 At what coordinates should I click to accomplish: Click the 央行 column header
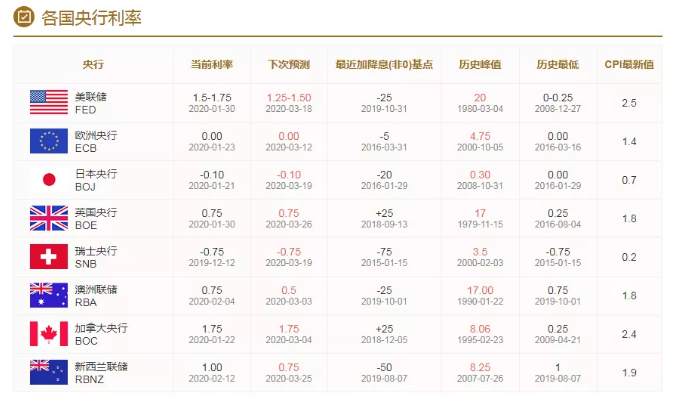coord(93,65)
